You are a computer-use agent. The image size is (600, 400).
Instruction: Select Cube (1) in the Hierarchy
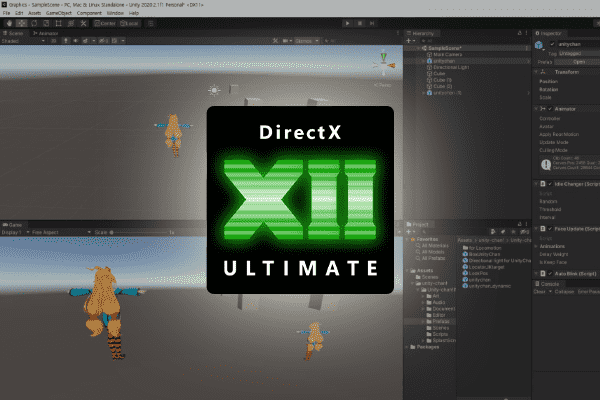pos(442,80)
